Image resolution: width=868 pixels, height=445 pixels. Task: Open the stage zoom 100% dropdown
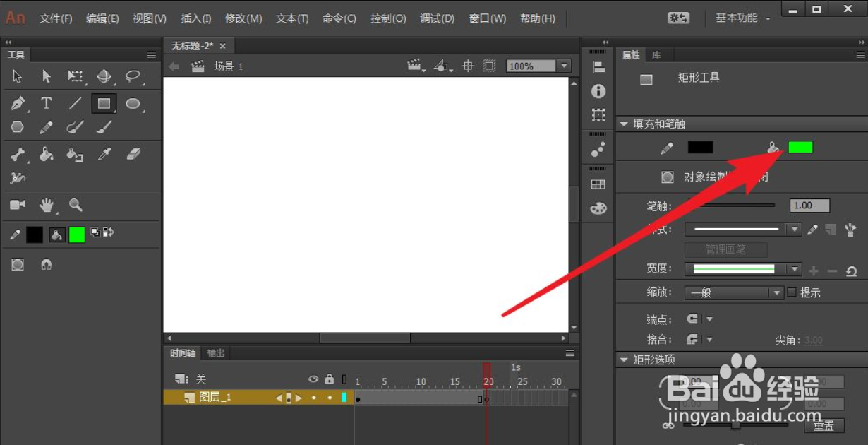(563, 65)
